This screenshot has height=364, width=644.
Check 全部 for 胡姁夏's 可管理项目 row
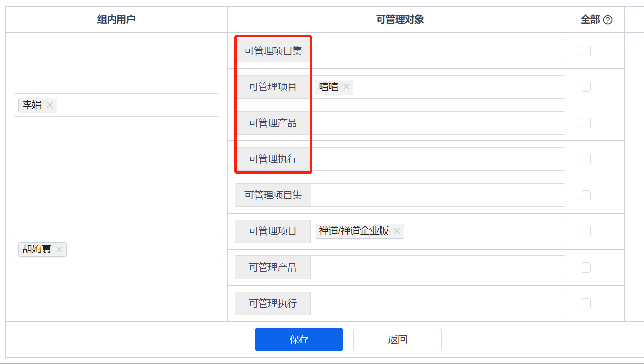[585, 231]
